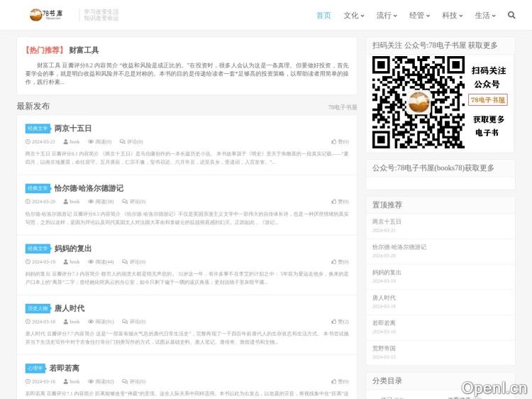Open the 科技 dropdown menu
532x399 pixels.
coord(451,15)
